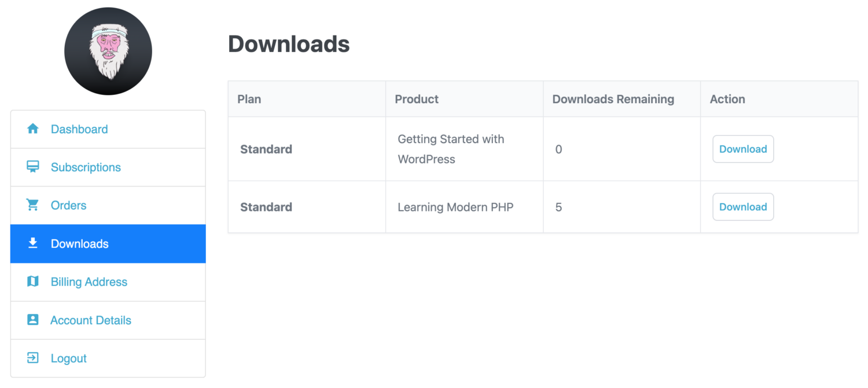868x388 pixels.
Task: Log out using the Logout link
Action: pos(108,358)
